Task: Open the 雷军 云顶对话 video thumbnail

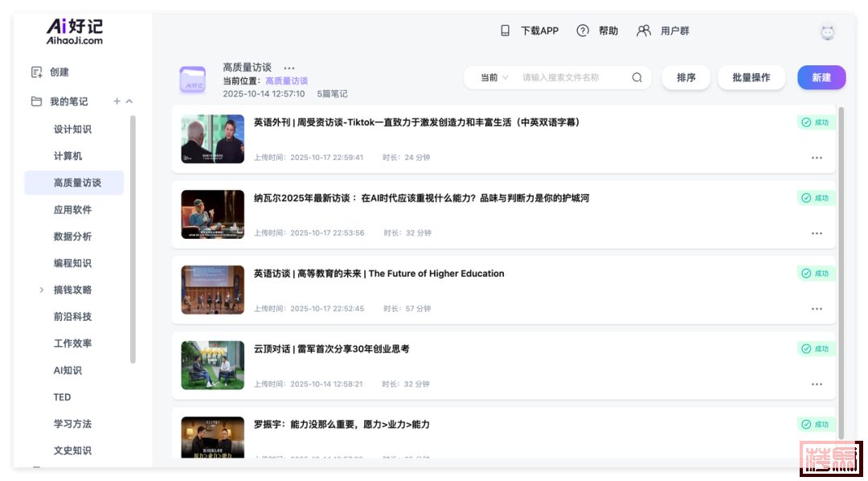Action: pos(212,365)
